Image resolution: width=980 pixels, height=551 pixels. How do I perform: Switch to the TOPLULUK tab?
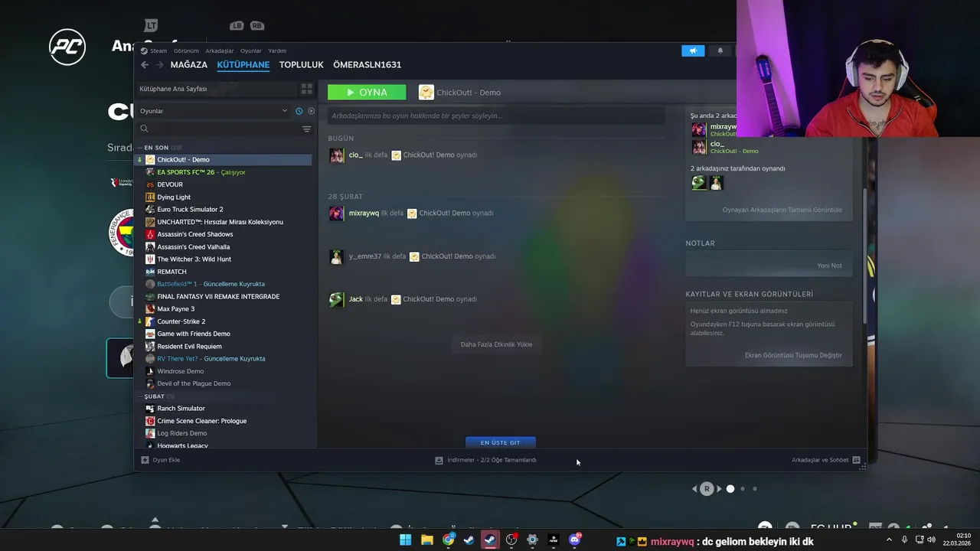[x=301, y=65]
